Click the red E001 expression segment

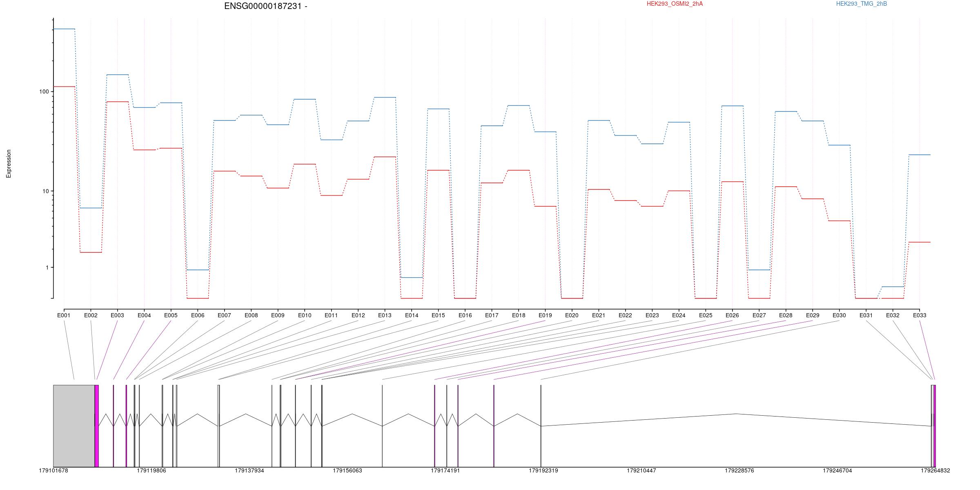pos(64,87)
